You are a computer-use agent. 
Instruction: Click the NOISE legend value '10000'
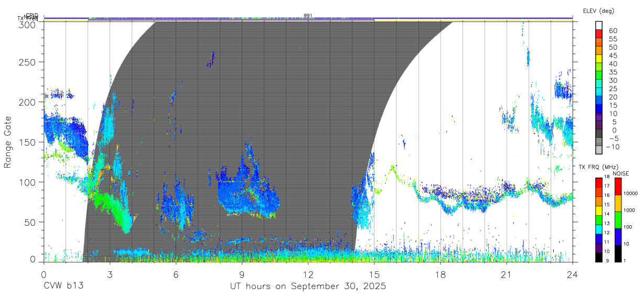coord(631,193)
